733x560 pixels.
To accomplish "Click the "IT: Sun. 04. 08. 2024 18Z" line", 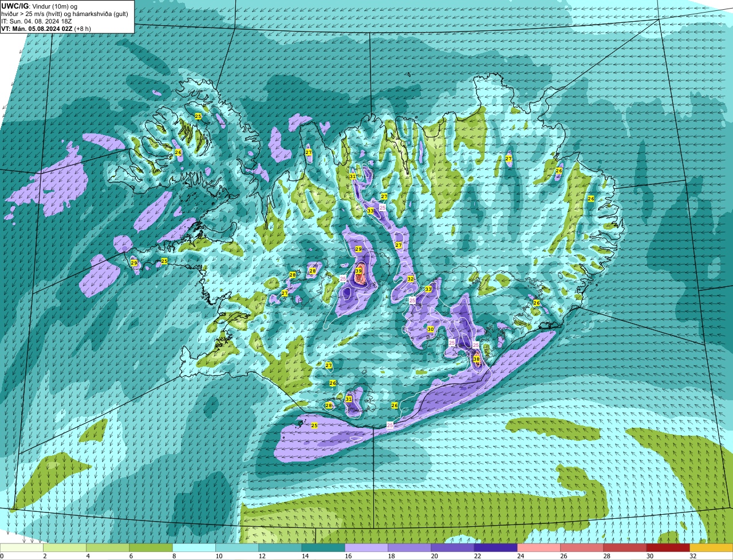I will click(37, 21).
